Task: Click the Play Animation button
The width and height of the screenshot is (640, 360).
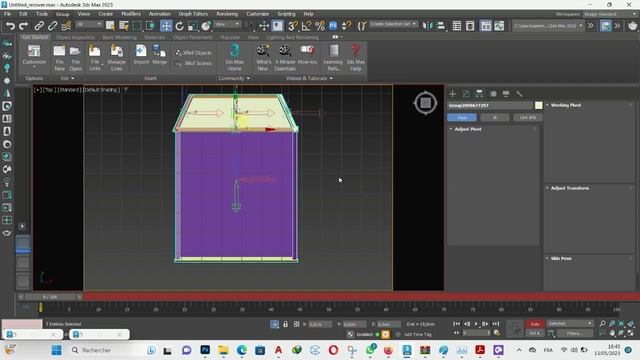Action: click(476, 324)
